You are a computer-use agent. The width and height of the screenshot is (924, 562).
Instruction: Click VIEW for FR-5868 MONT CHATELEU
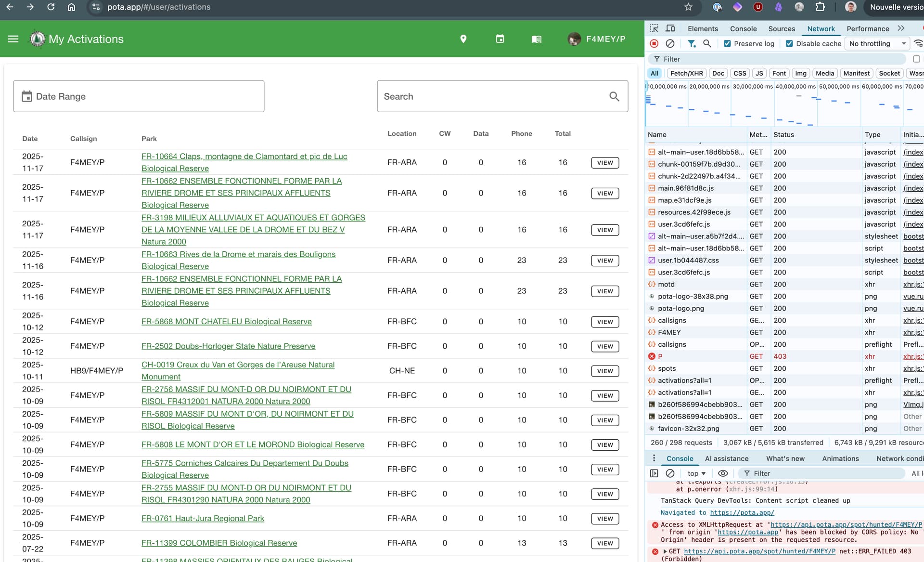605,322
